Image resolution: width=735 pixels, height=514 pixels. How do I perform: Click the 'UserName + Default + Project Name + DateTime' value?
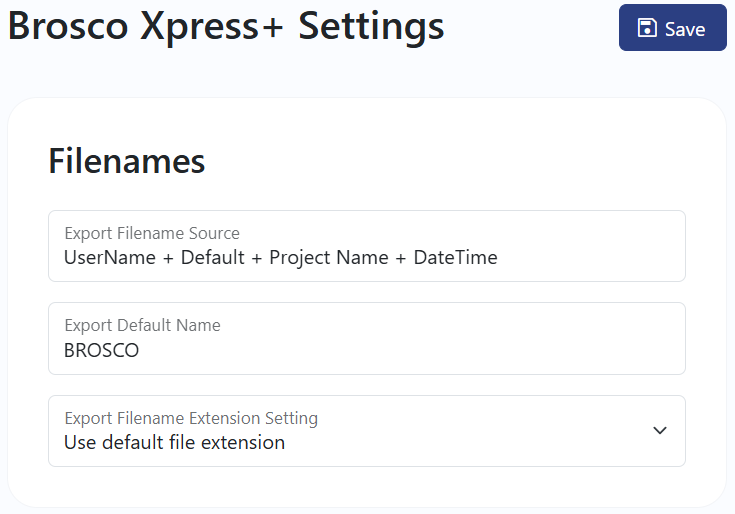(281, 258)
